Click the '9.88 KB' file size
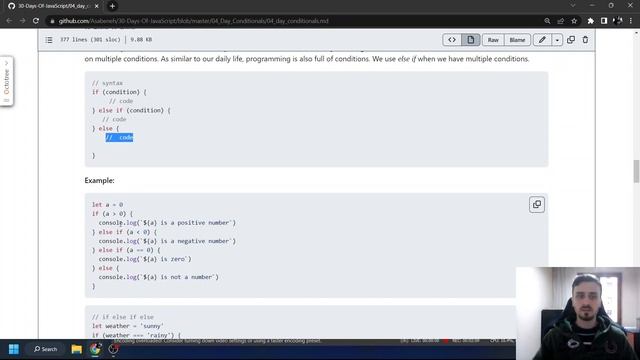Viewport: 640px width, 360px height. coord(141,40)
